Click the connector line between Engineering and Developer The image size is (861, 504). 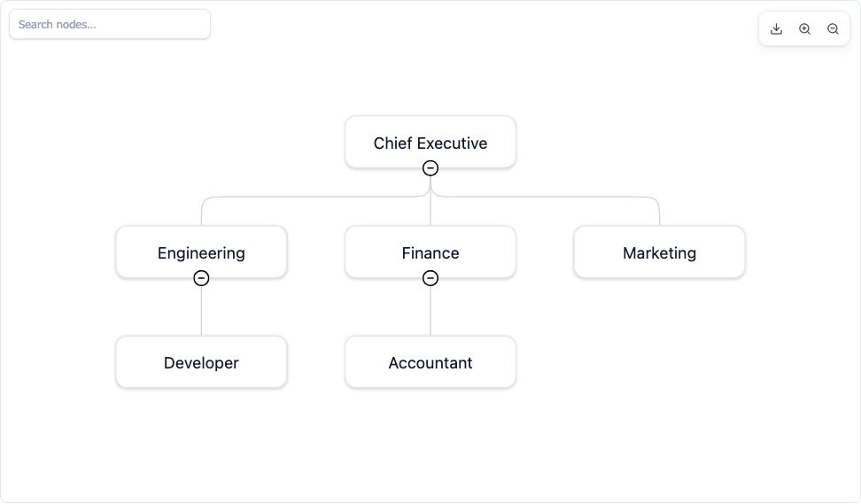click(x=202, y=311)
